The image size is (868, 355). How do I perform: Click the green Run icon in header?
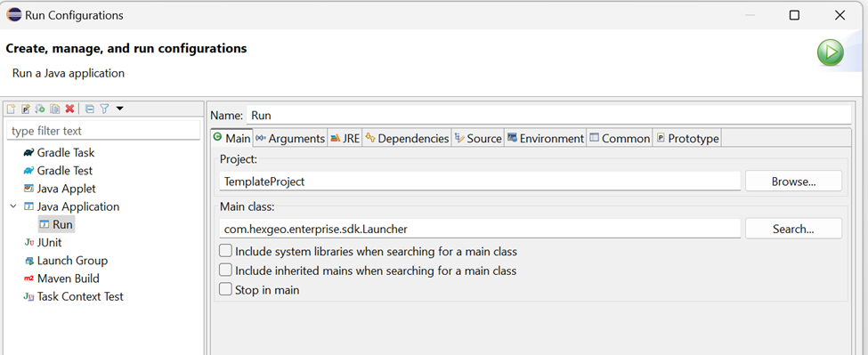831,53
